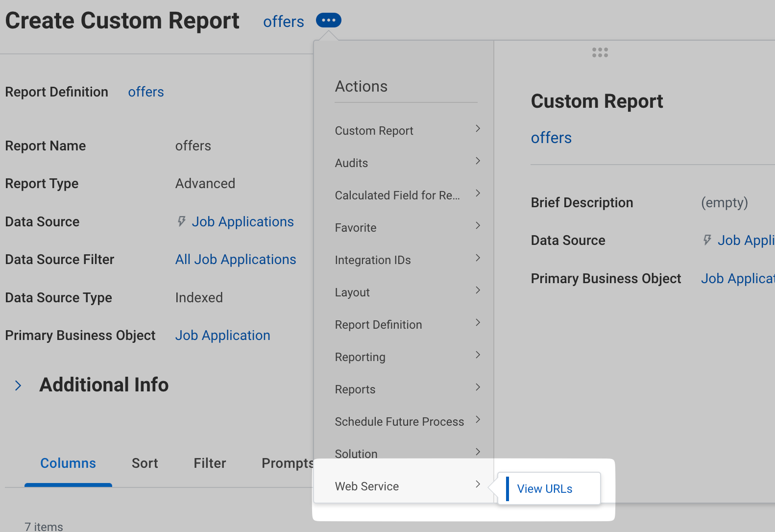775x532 pixels.
Task: Click the related actions ellipsis button
Action: coord(328,21)
